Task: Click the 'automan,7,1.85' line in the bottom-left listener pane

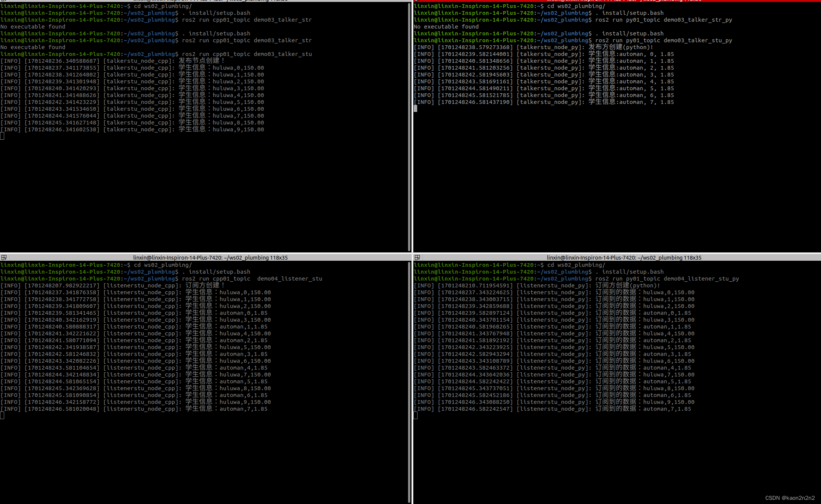Action: point(134,409)
